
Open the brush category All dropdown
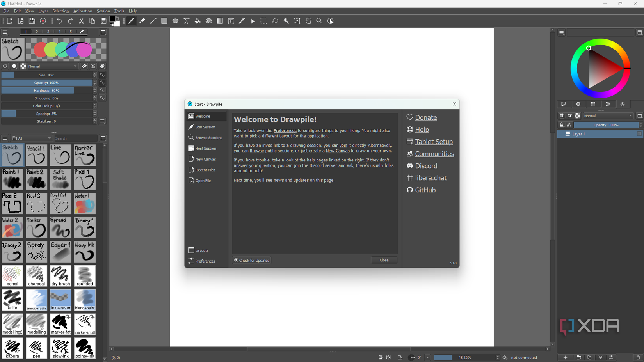click(32, 138)
